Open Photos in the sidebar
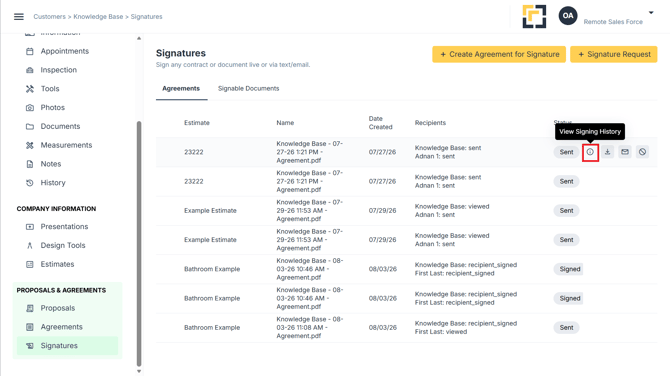 point(53,108)
